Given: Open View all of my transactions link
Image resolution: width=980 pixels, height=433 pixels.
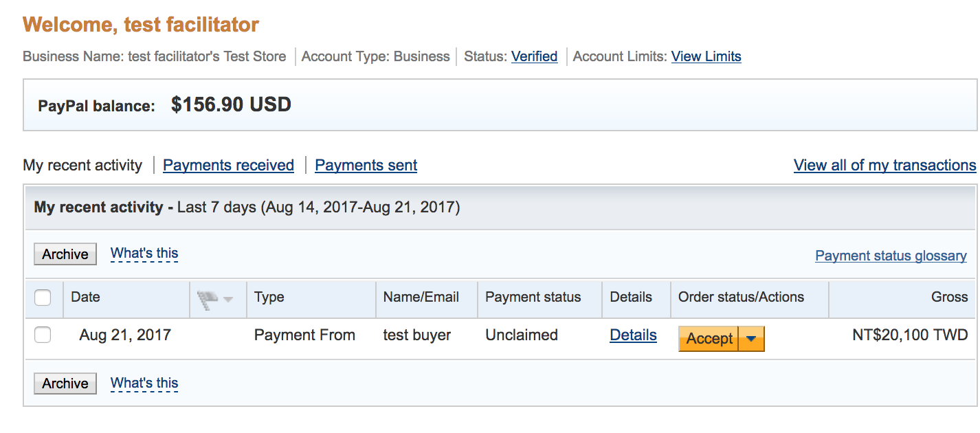Looking at the screenshot, I should [884, 166].
